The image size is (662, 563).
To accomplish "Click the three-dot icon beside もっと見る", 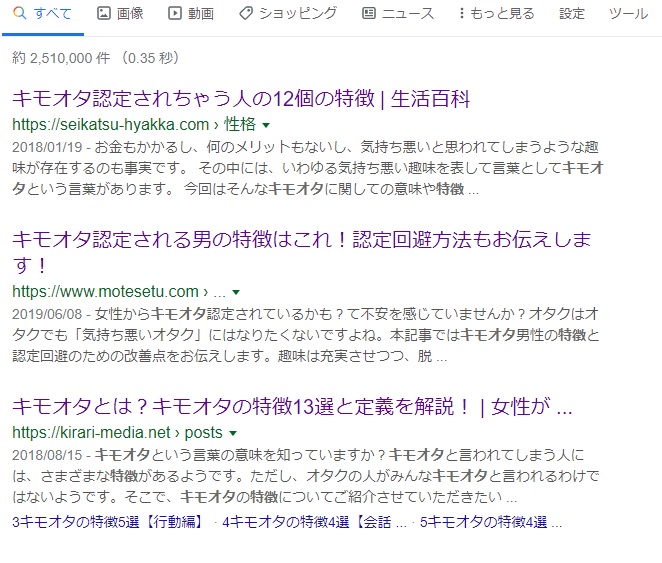I will (x=462, y=14).
